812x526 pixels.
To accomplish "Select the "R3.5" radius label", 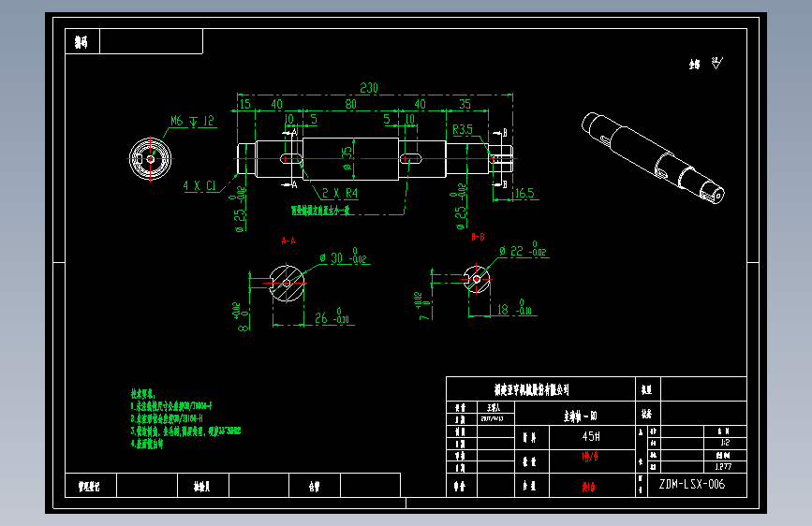I will (463, 129).
